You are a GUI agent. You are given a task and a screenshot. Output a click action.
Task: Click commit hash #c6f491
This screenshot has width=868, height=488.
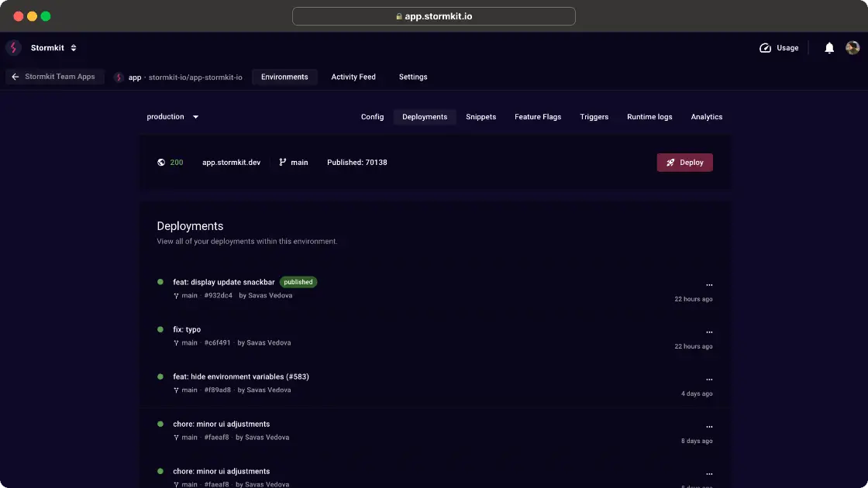coord(217,343)
